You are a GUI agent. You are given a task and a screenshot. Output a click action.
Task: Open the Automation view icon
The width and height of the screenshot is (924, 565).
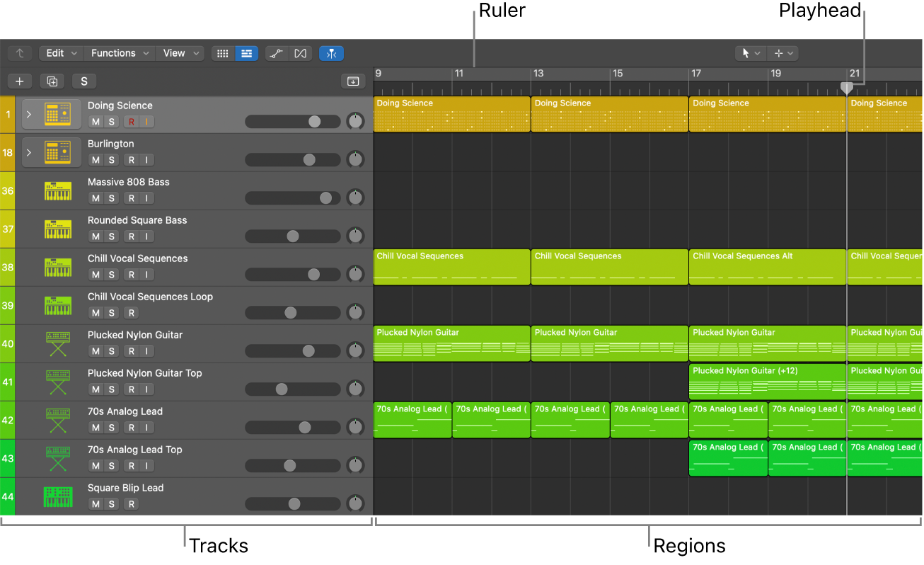[276, 53]
